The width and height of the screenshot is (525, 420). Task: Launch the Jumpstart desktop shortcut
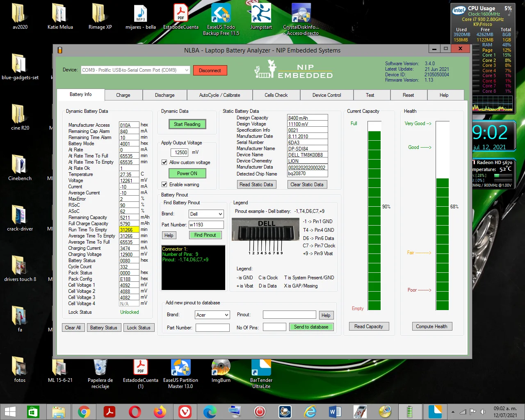tap(261, 16)
